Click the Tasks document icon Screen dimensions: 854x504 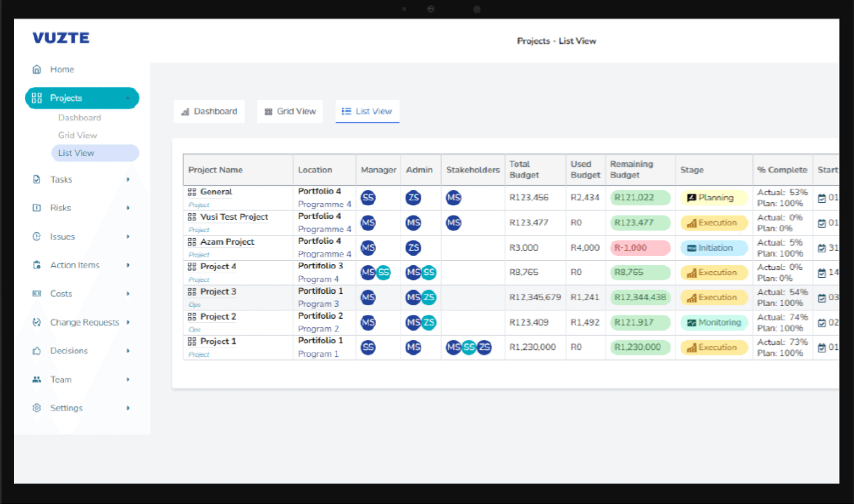click(x=37, y=179)
